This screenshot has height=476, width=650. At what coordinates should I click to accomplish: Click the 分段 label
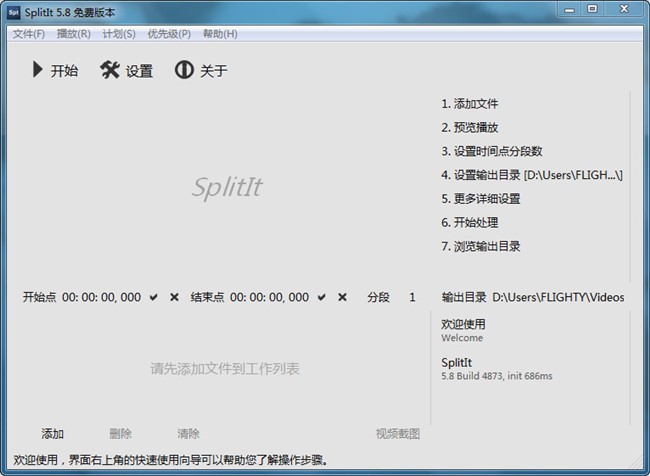coord(378,297)
